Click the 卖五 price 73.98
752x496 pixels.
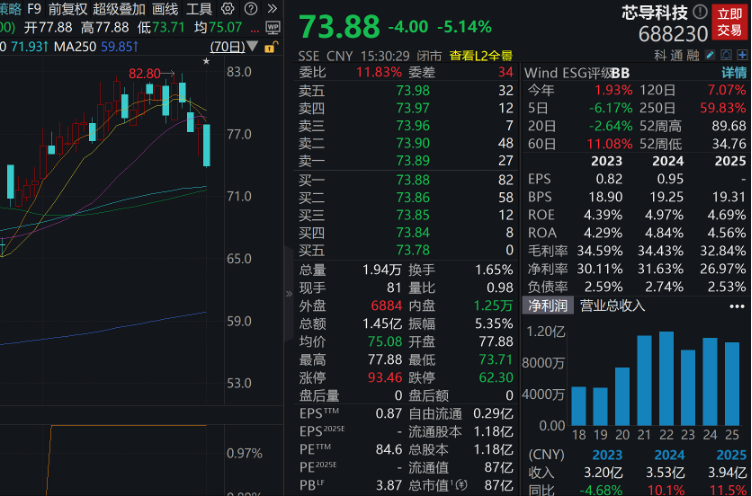[x=413, y=91]
